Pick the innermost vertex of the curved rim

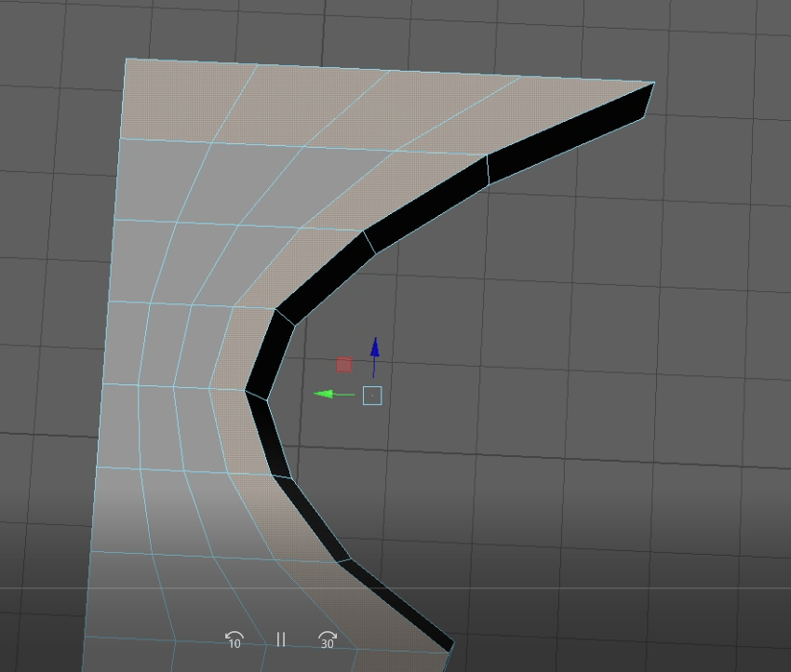click(x=246, y=391)
